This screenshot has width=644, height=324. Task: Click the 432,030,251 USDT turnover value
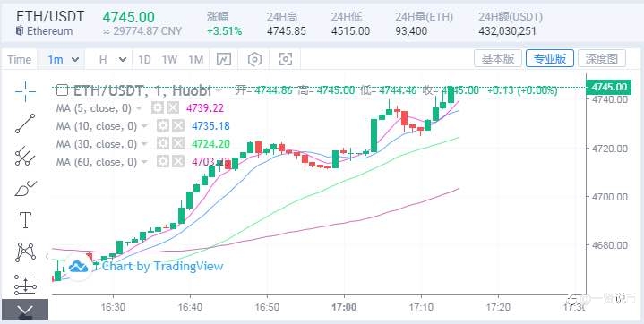[507, 31]
